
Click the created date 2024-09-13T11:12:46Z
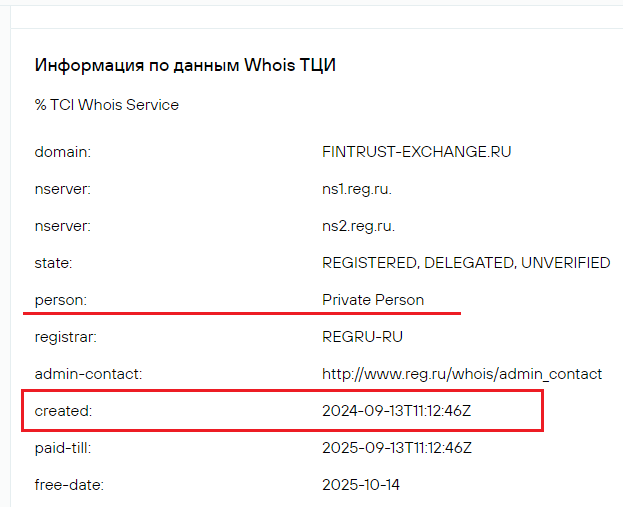pos(397,411)
